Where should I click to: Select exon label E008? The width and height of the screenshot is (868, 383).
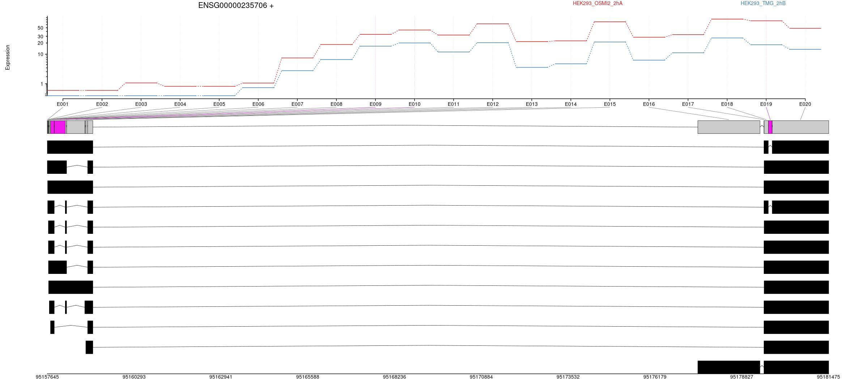(336, 104)
